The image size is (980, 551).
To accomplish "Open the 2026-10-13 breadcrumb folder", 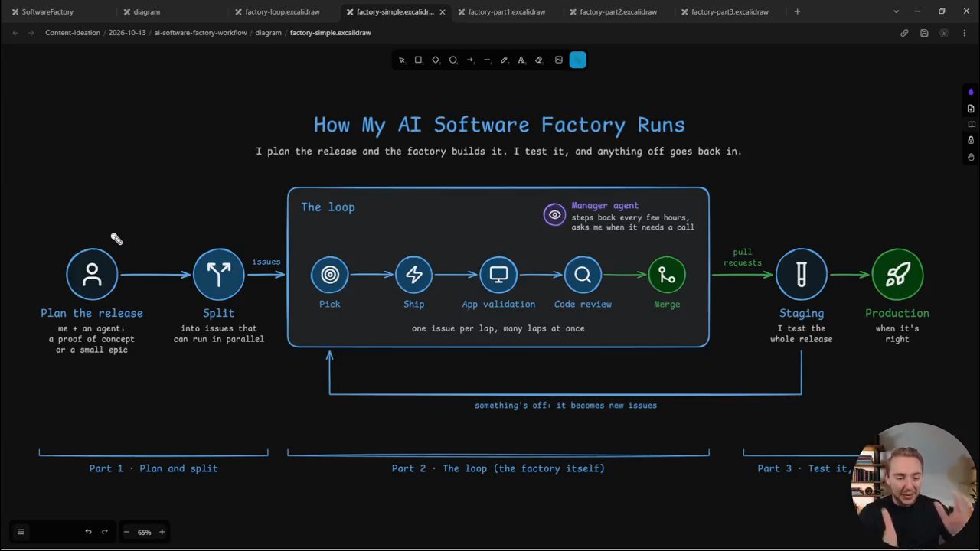I will click(127, 33).
